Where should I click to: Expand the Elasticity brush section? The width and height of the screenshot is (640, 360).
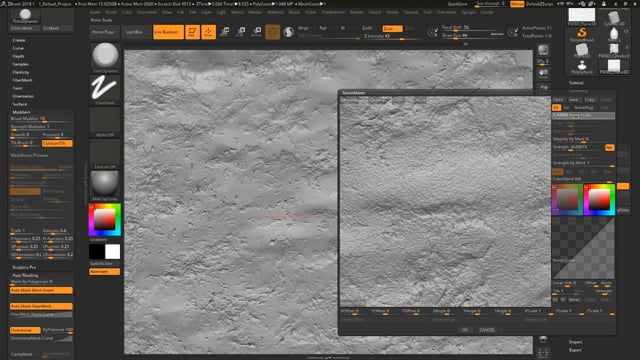20,72
